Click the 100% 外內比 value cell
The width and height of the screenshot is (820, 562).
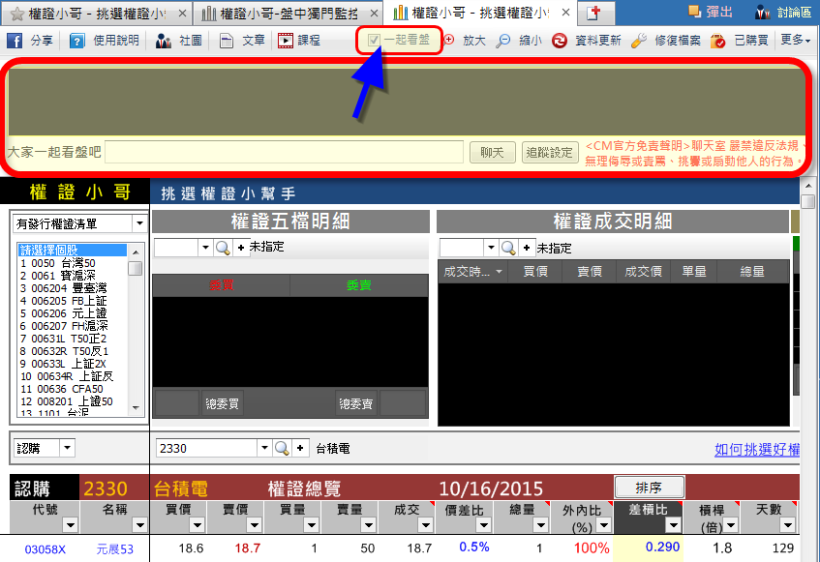coord(582,548)
